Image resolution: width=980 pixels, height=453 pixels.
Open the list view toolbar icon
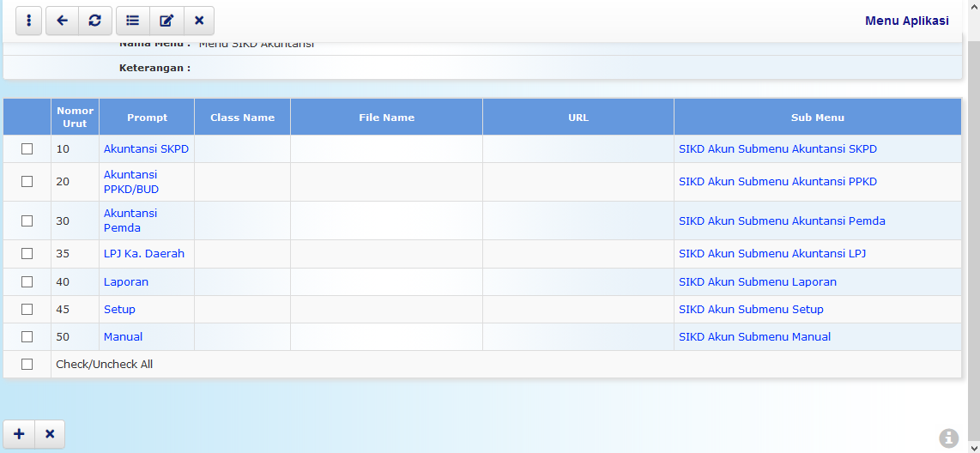tap(133, 21)
